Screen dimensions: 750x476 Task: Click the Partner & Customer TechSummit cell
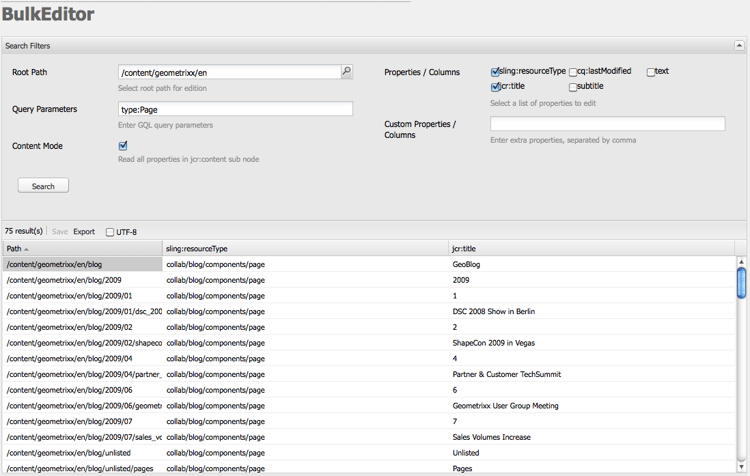tap(592, 374)
